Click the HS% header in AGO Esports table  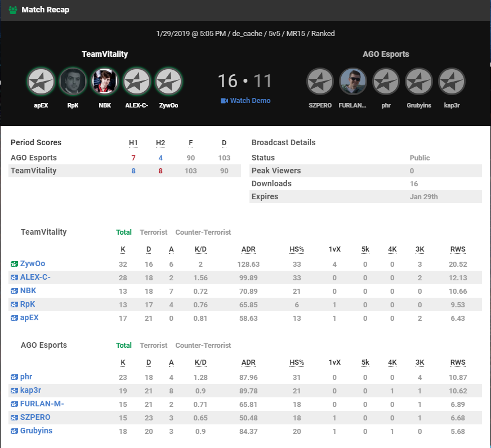coord(297,362)
